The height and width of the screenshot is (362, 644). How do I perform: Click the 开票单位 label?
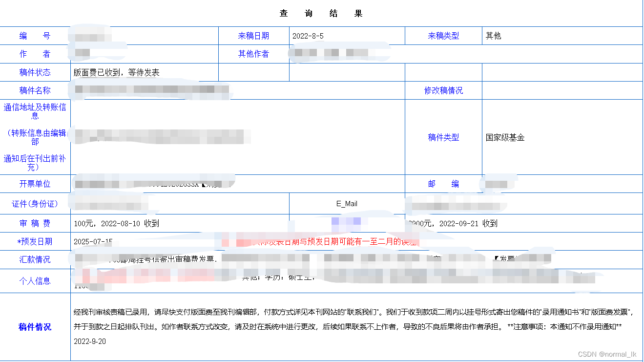[x=35, y=184]
